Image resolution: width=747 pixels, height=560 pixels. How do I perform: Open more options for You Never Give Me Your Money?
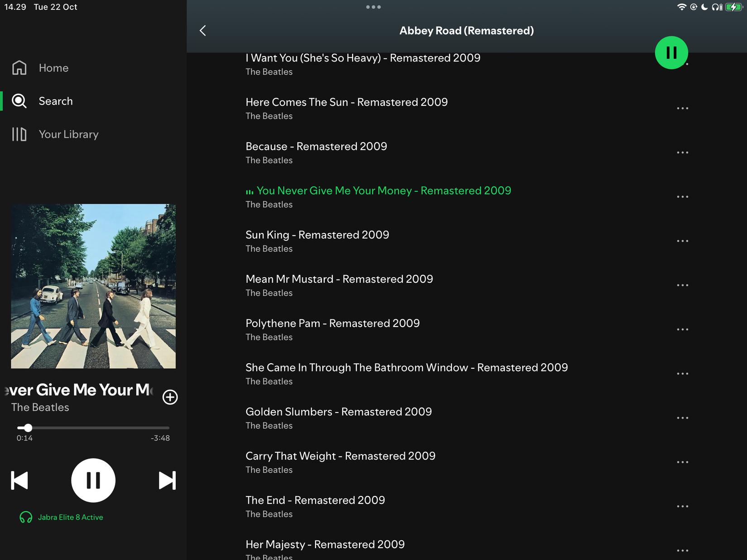tap(683, 197)
